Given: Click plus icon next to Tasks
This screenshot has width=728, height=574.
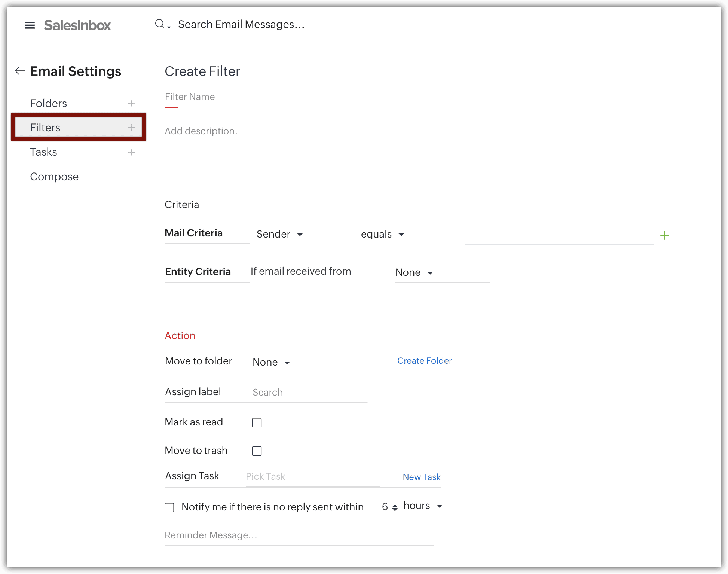Looking at the screenshot, I should point(131,152).
